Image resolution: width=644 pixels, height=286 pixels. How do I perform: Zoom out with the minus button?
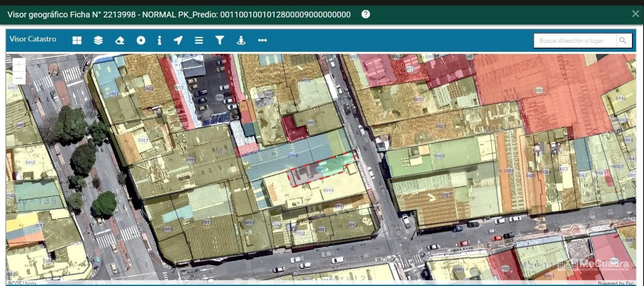(x=19, y=78)
